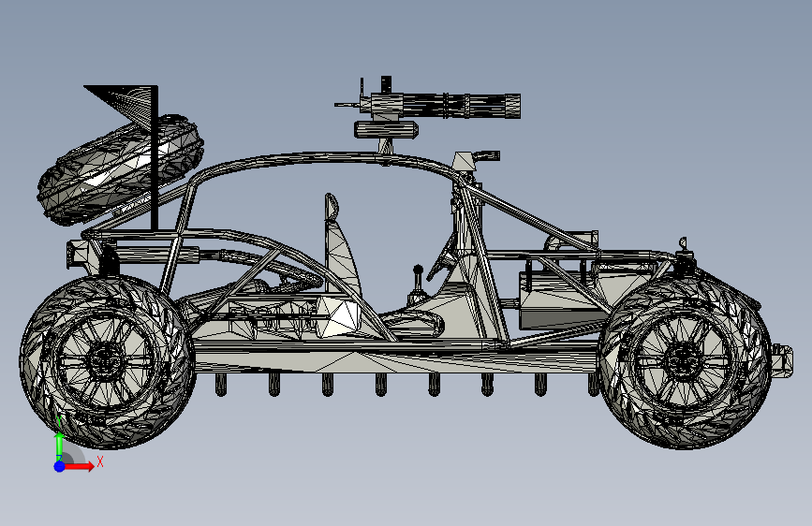Click the blue Z axis ball of triad
The height and width of the screenshot is (526, 812).
coord(60,466)
